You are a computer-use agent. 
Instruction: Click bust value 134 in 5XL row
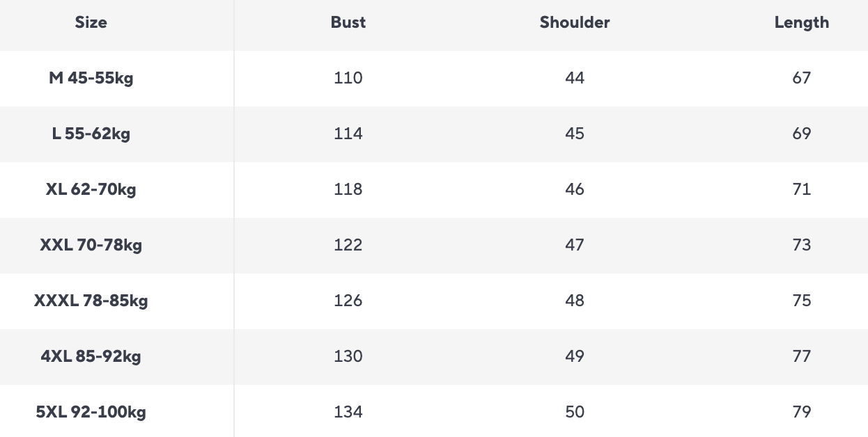pos(348,412)
